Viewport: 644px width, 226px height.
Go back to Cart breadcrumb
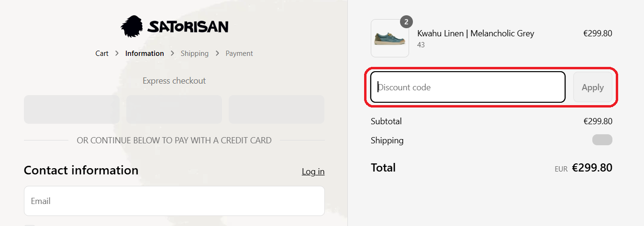click(x=102, y=54)
